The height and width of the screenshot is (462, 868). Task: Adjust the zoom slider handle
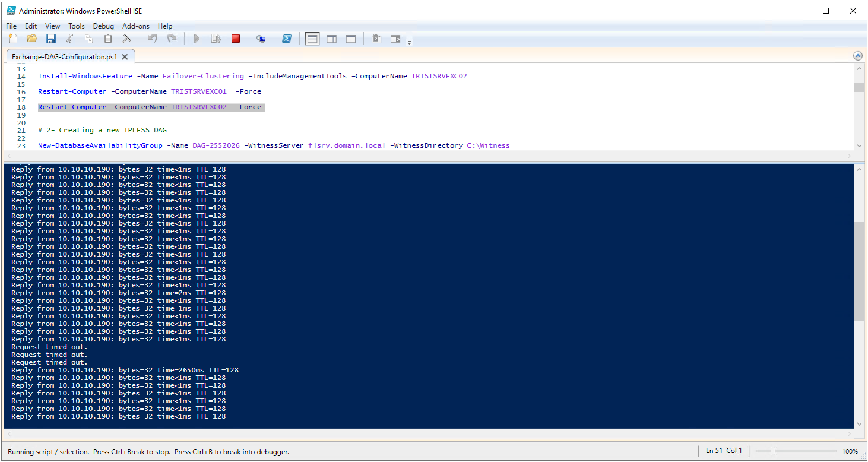click(x=772, y=451)
